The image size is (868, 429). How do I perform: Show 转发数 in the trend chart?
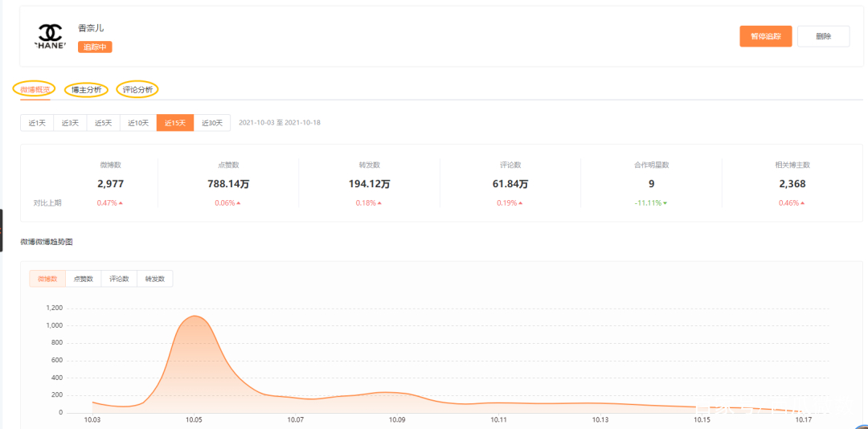point(154,279)
